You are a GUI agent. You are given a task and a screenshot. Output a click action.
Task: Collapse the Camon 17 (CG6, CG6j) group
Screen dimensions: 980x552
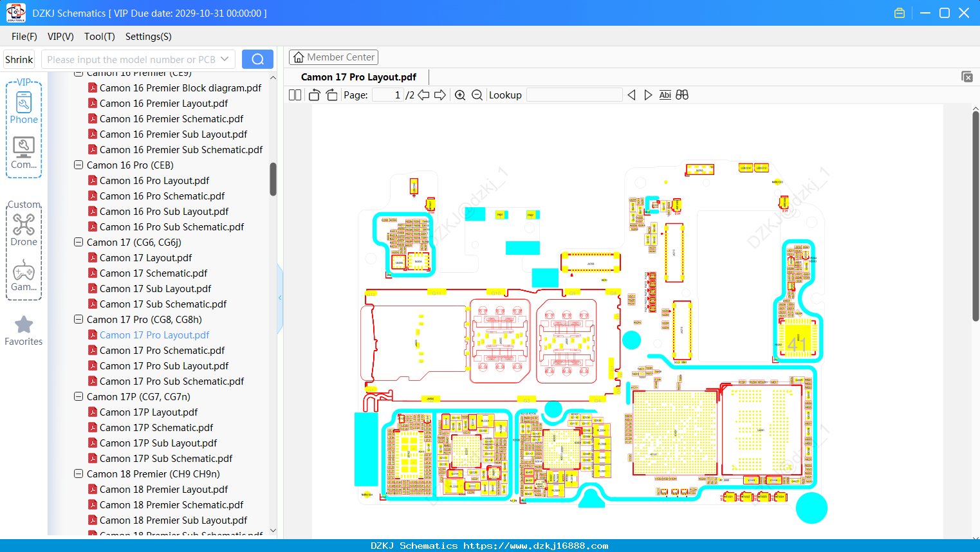pos(79,243)
